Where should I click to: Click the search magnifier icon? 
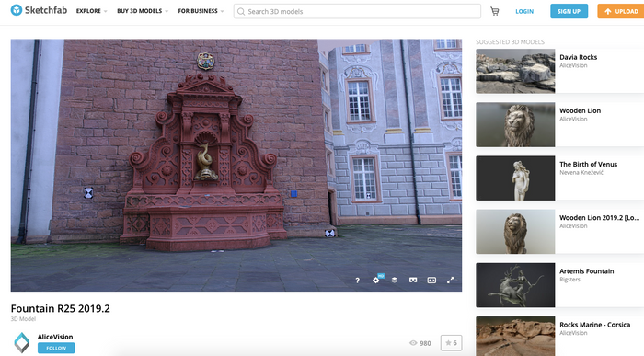click(x=241, y=11)
